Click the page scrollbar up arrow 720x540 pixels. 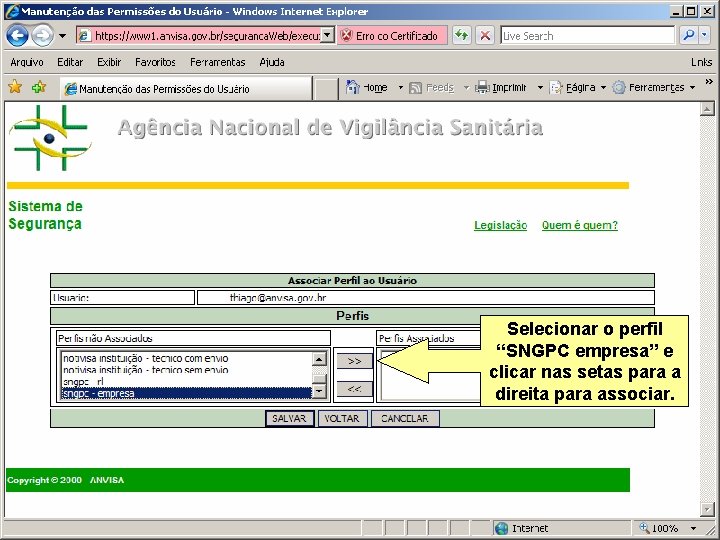tap(707, 109)
